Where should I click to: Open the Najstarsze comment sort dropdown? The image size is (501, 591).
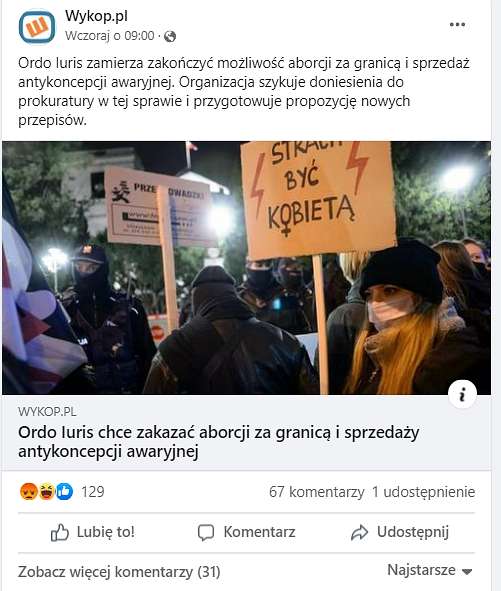[x=430, y=570]
